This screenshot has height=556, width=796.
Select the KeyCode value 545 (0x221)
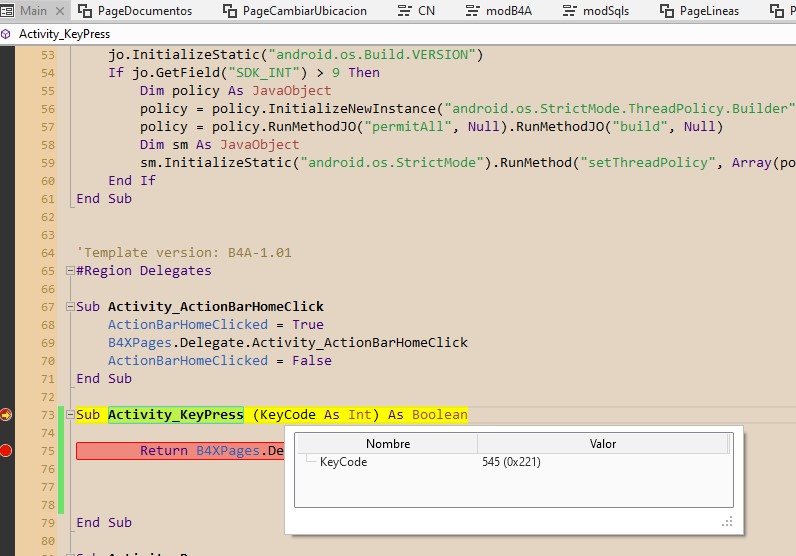pos(511,462)
